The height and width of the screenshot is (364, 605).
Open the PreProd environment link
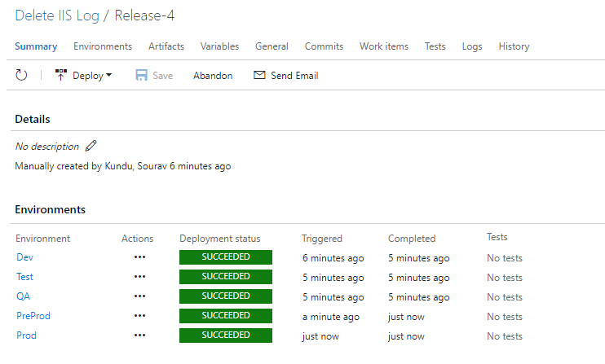pos(33,316)
